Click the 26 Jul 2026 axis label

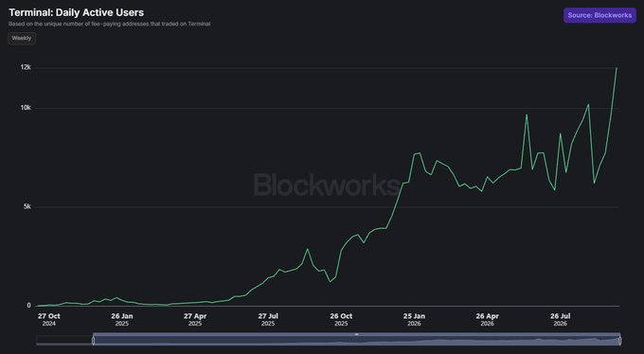(x=561, y=320)
